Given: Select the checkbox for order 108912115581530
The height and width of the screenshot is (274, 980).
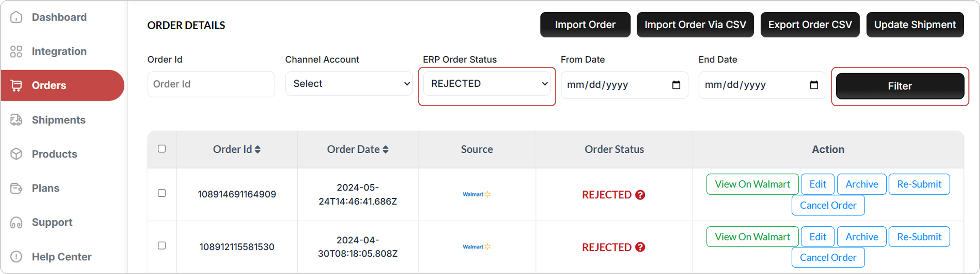Looking at the screenshot, I should 162,246.
